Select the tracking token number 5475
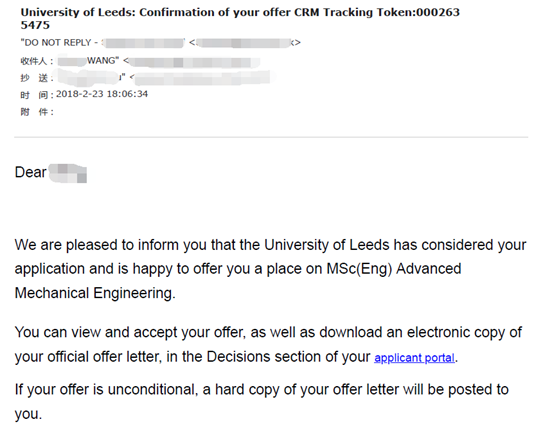This screenshot has width=554, height=433. [35, 25]
